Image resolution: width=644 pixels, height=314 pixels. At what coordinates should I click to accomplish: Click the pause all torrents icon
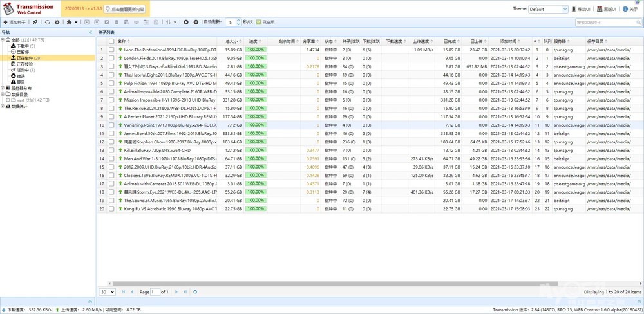(x=196, y=23)
